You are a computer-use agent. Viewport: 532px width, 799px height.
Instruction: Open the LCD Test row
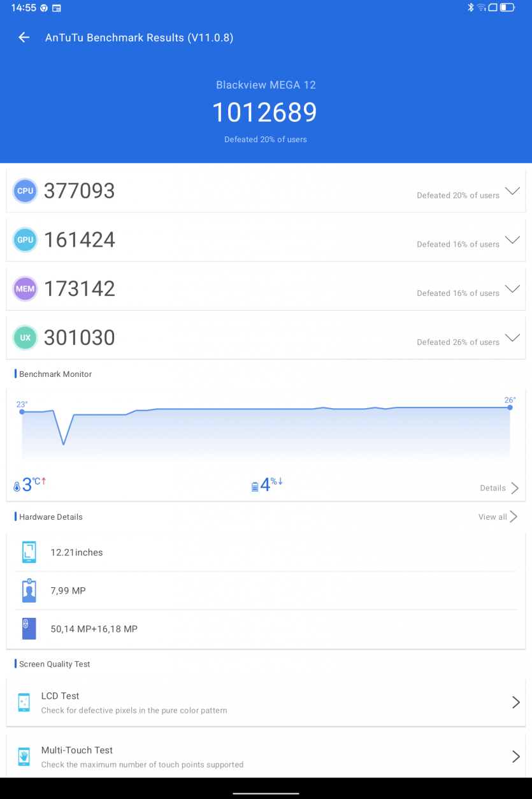[266, 702]
